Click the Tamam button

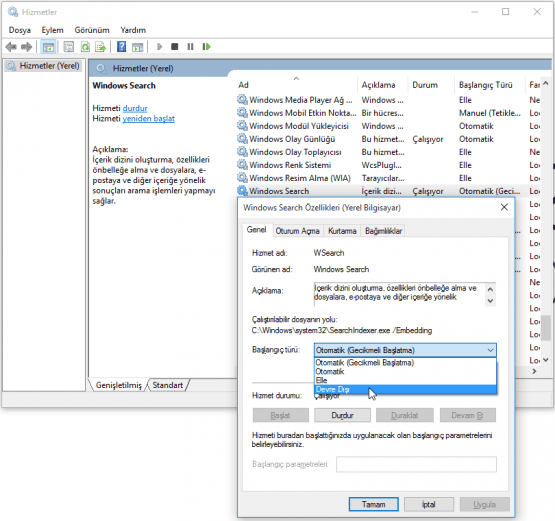(x=373, y=504)
